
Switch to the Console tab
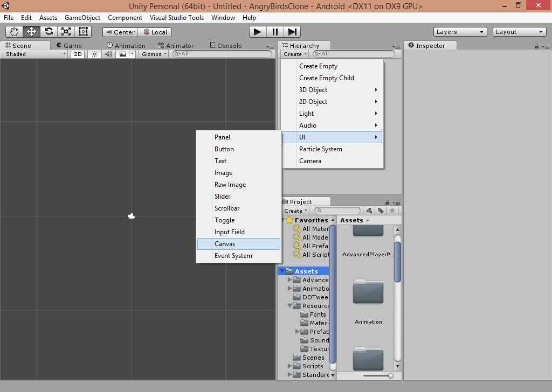[226, 45]
